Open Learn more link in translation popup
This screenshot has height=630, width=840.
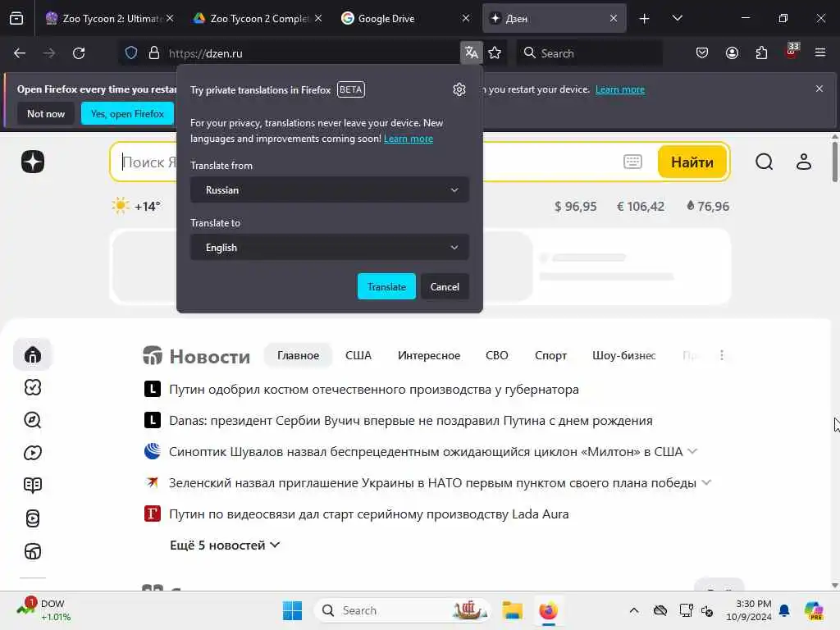[x=409, y=139]
